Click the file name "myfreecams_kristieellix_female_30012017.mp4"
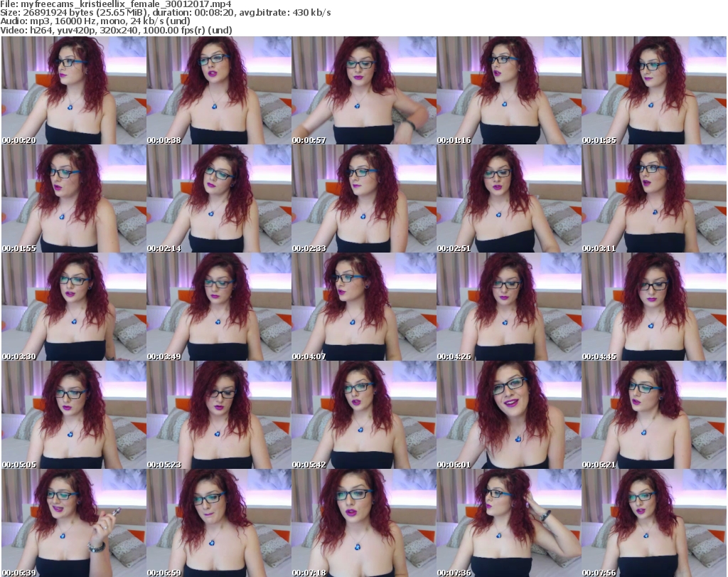This screenshot has height=577, width=728. point(126,4)
